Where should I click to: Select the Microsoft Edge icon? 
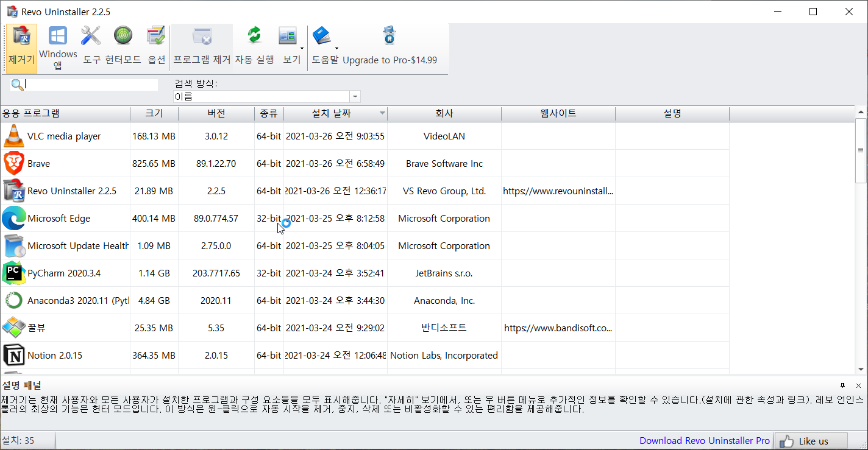(x=13, y=218)
